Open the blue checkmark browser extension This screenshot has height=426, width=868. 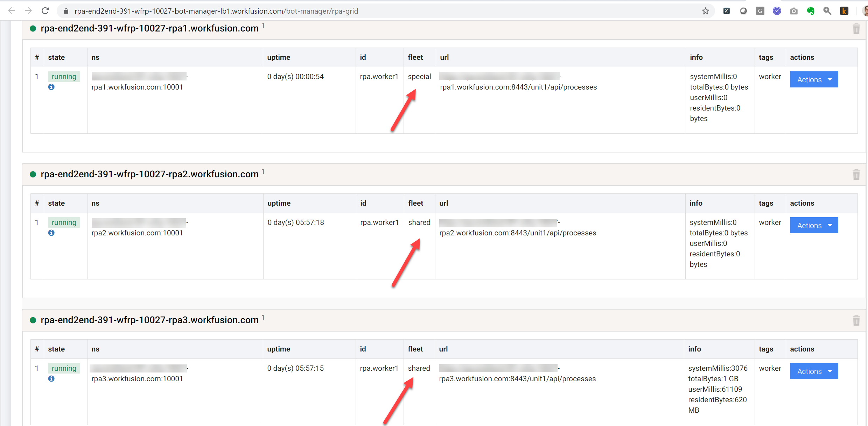(777, 11)
